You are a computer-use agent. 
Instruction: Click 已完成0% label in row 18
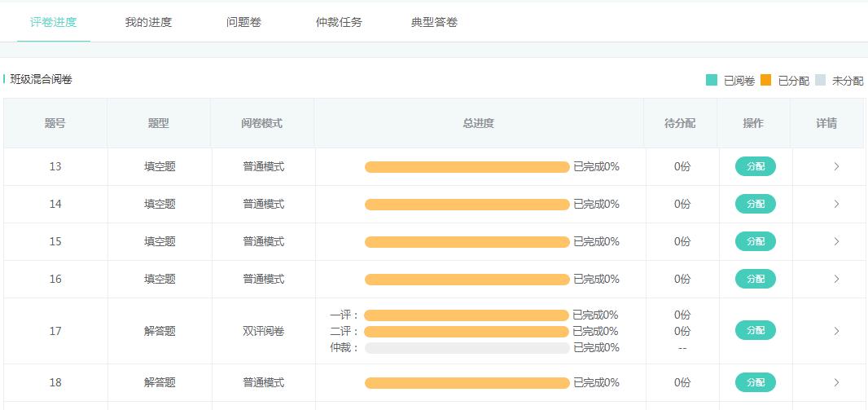596,382
